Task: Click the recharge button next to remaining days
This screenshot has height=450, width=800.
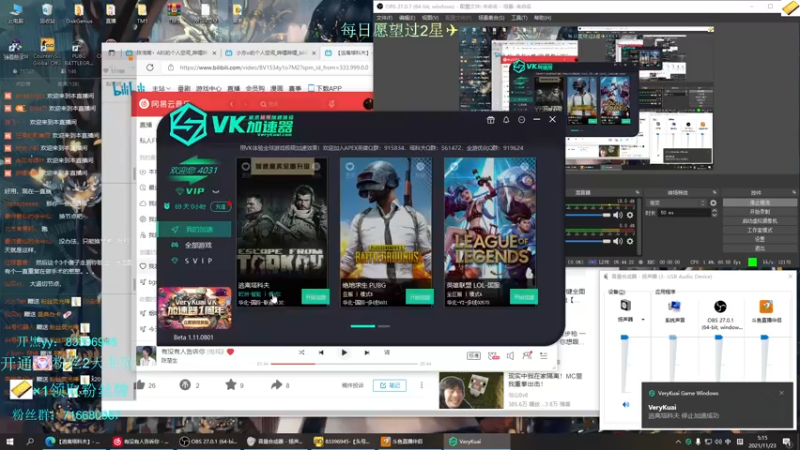Action: [x=220, y=207]
